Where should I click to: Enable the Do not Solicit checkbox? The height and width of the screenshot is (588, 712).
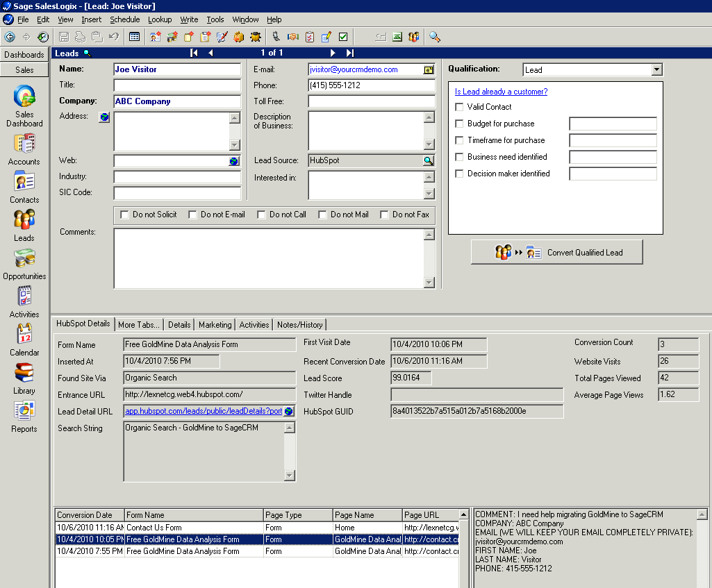coord(124,215)
